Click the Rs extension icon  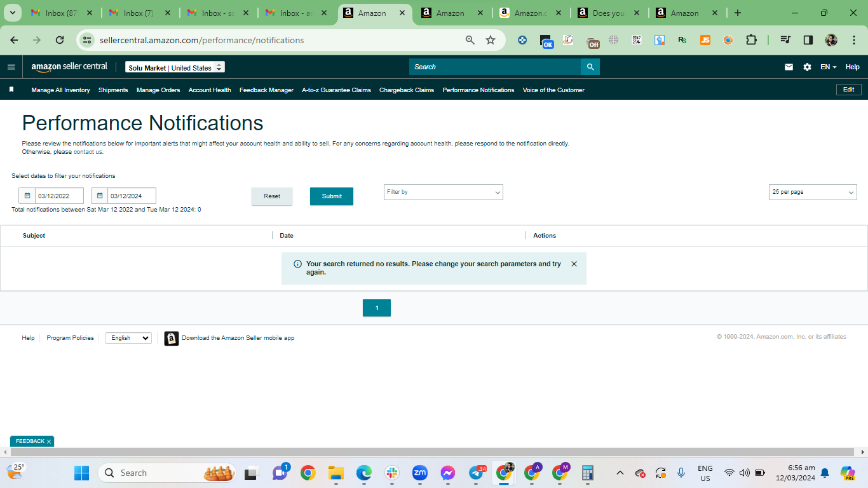682,40
